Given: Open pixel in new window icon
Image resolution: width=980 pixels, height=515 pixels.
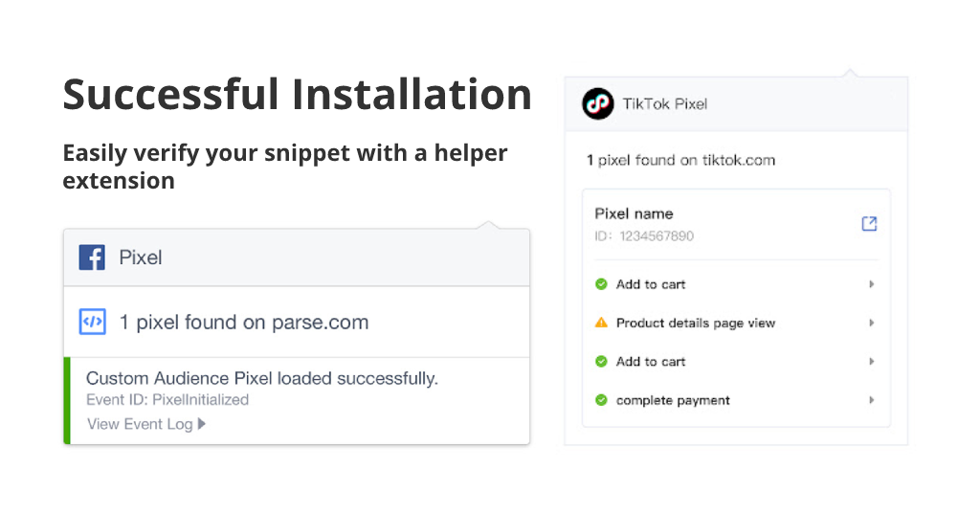Looking at the screenshot, I should coord(869,224).
